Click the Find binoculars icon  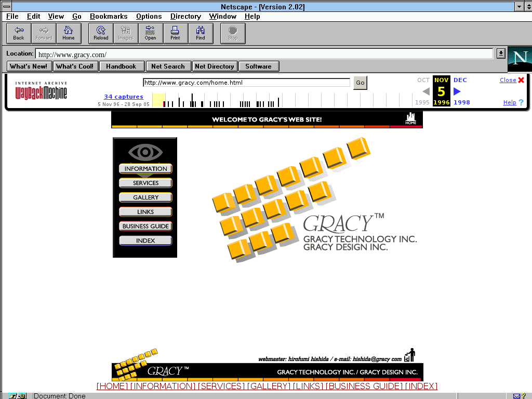tap(200, 34)
